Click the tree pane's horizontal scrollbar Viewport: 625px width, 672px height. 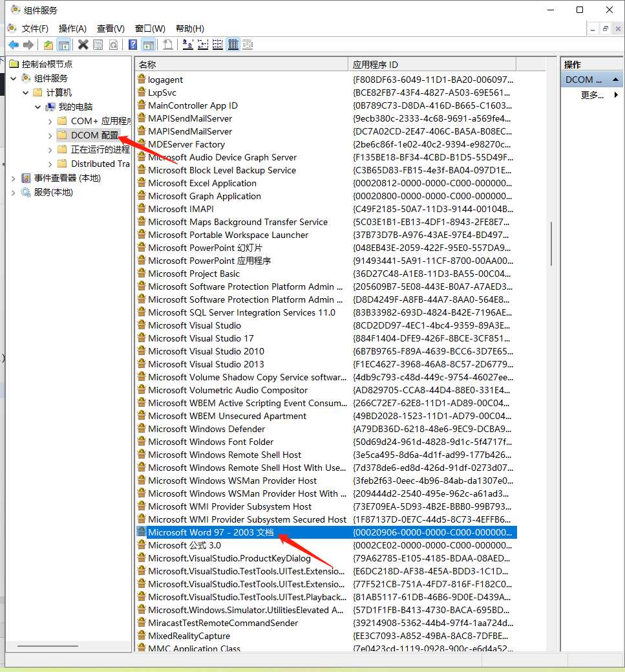click(48, 645)
